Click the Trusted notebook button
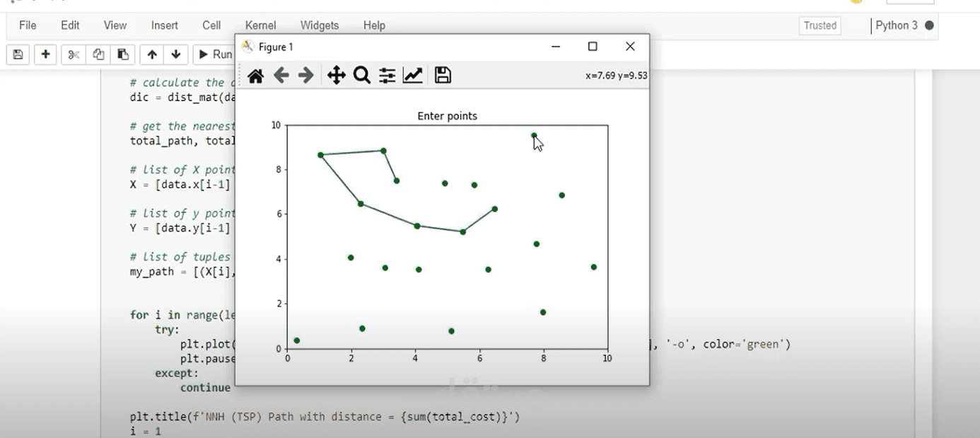 click(x=820, y=25)
